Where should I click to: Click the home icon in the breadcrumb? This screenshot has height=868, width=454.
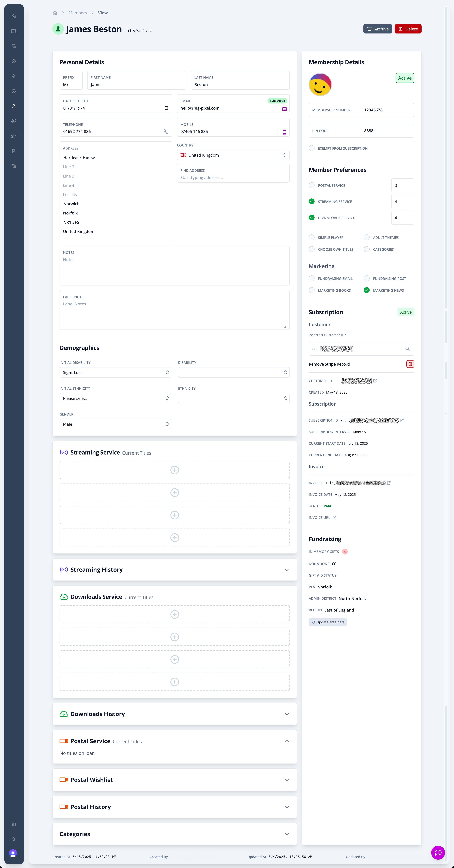55,13
